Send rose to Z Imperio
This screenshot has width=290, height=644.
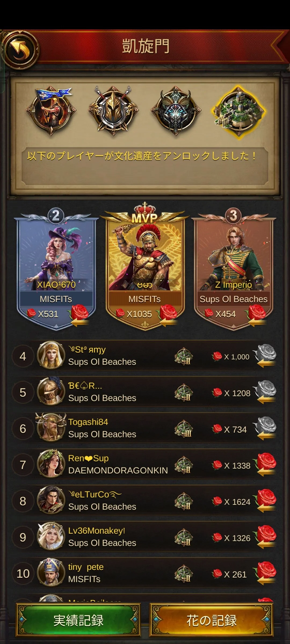point(256,315)
